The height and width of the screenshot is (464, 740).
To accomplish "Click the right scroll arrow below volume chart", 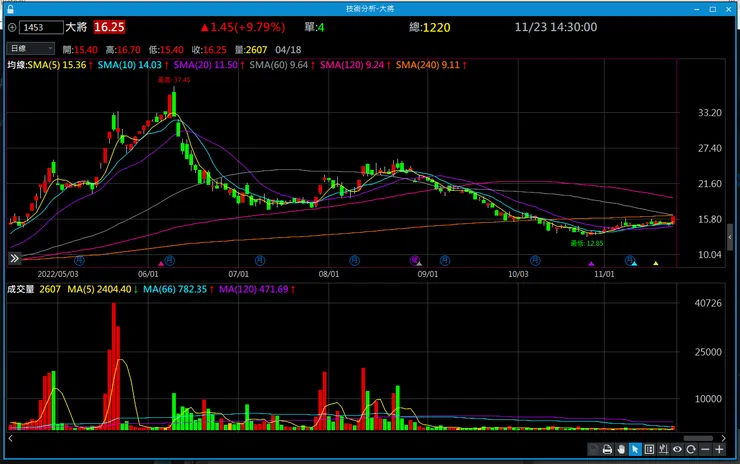I will [723, 439].
